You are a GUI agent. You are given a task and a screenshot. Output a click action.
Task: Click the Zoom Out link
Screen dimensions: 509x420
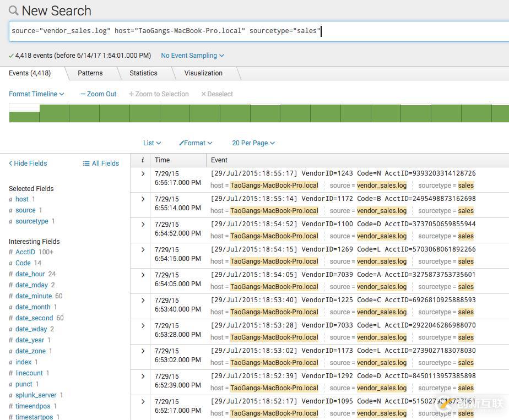pyautogui.click(x=102, y=94)
